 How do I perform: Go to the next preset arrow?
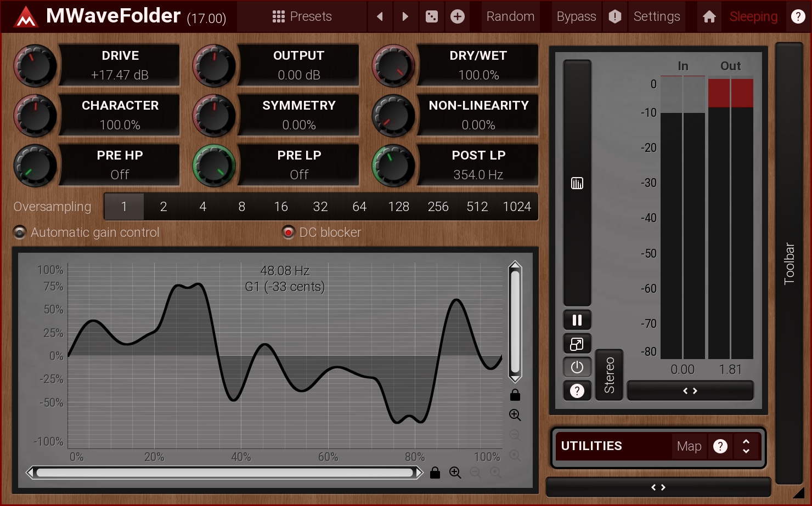(x=405, y=16)
